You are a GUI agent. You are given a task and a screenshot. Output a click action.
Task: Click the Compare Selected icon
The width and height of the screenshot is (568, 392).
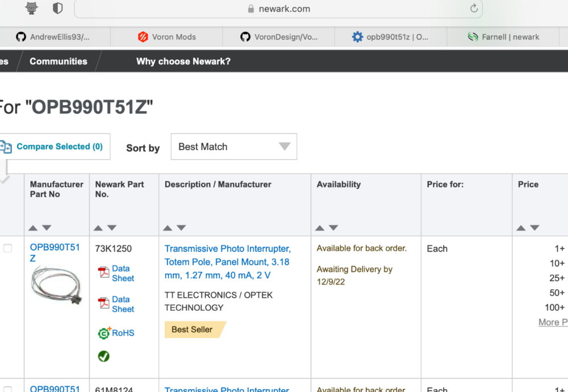point(6,147)
